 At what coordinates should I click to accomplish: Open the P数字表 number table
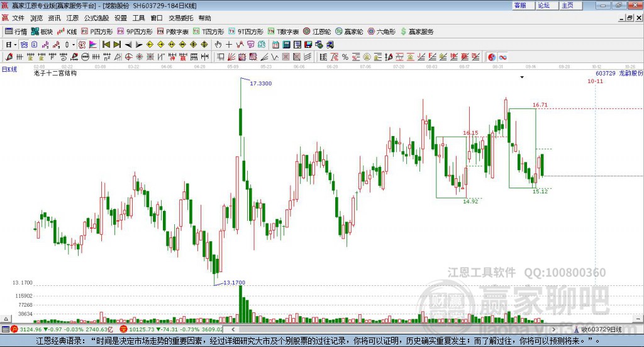coord(172,31)
